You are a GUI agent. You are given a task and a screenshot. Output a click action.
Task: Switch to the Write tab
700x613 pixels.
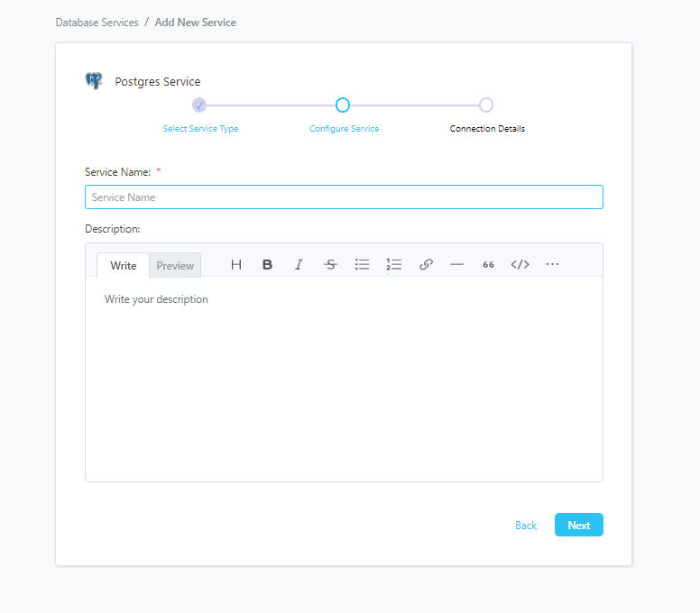(124, 265)
